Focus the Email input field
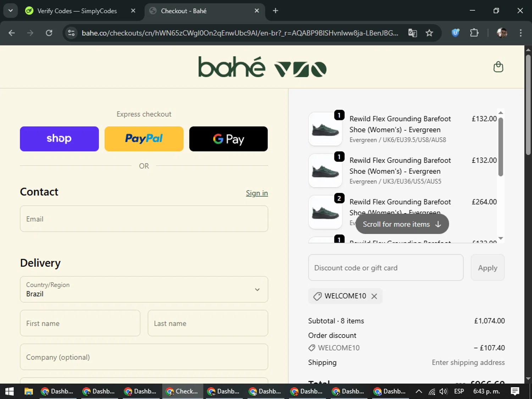532x399 pixels. [x=144, y=219]
